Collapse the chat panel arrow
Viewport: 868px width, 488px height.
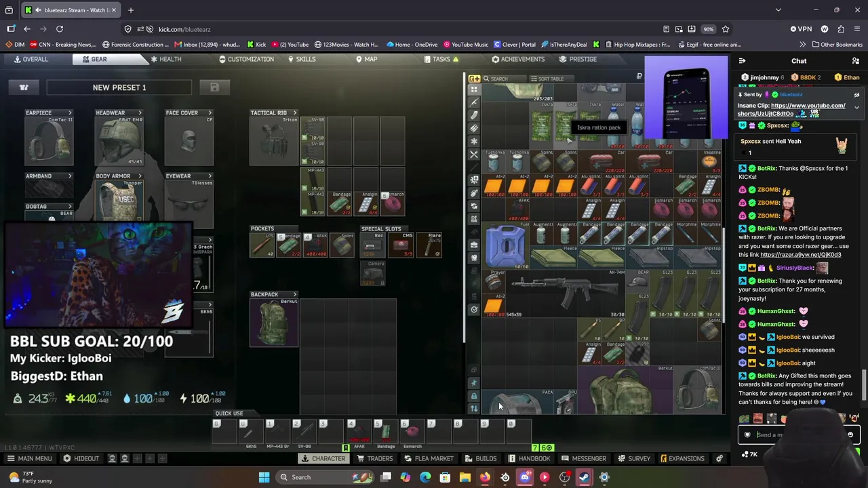click(x=742, y=61)
